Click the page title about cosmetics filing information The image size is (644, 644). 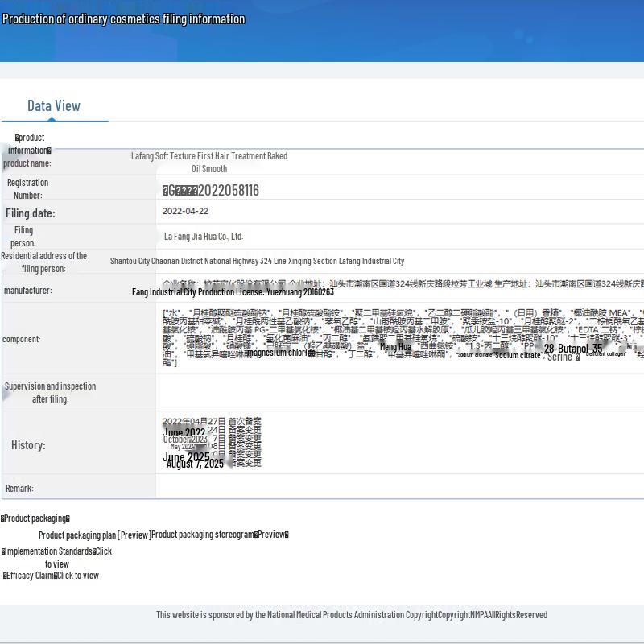(123, 19)
